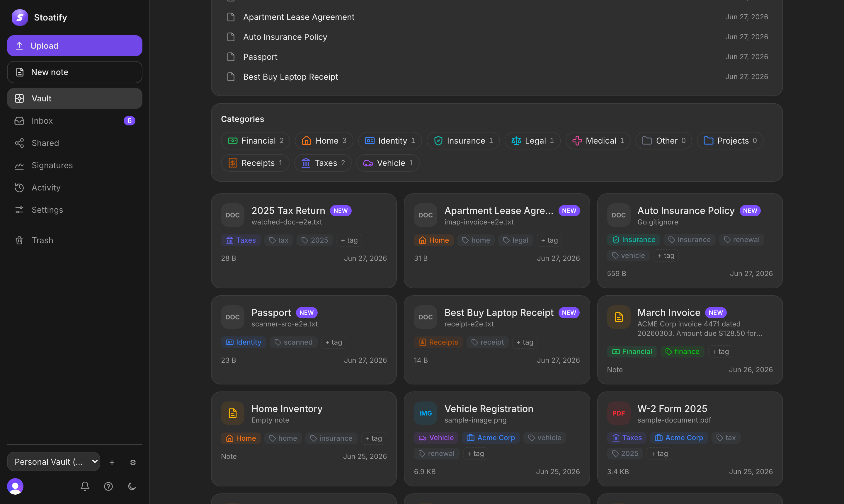Click green finance tag on March Invoice
Viewport: 844px width, 504px height.
pyautogui.click(x=682, y=352)
